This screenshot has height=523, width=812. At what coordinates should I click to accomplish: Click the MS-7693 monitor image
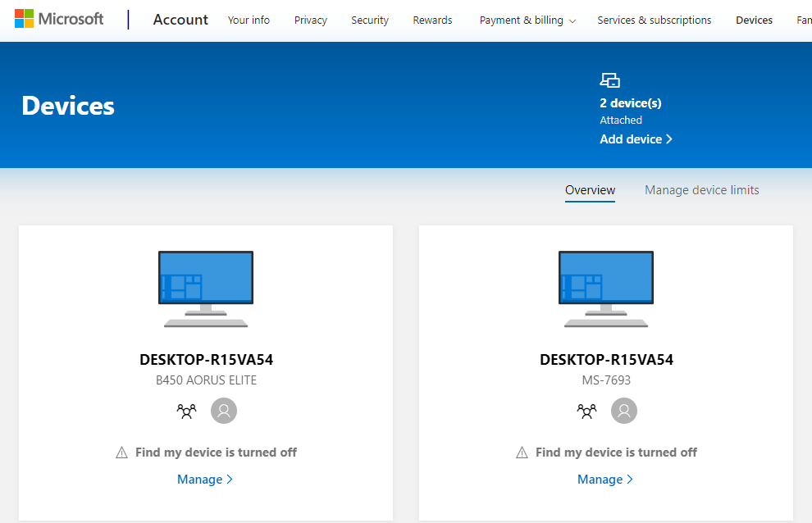606,289
